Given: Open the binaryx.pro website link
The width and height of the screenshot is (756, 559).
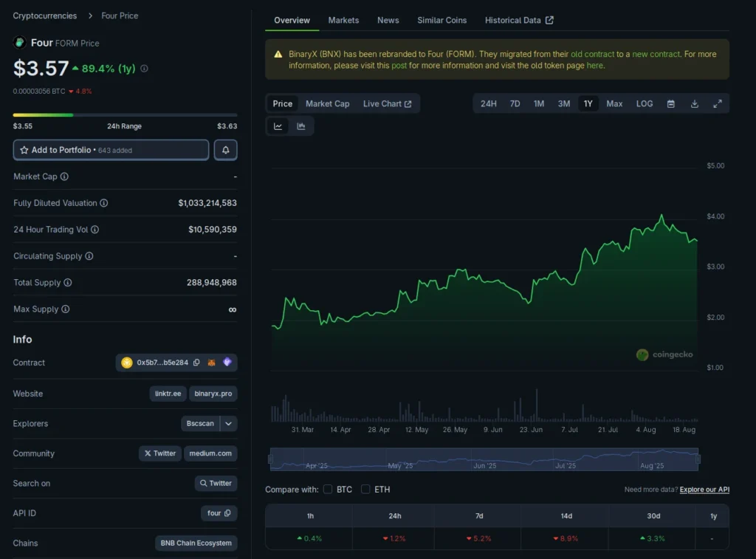Looking at the screenshot, I should (213, 394).
